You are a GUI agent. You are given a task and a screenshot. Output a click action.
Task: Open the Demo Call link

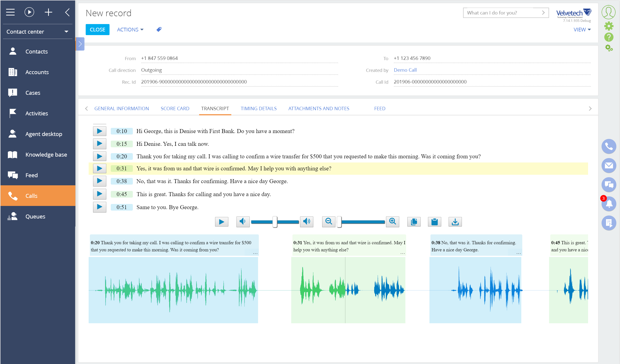[x=405, y=70]
